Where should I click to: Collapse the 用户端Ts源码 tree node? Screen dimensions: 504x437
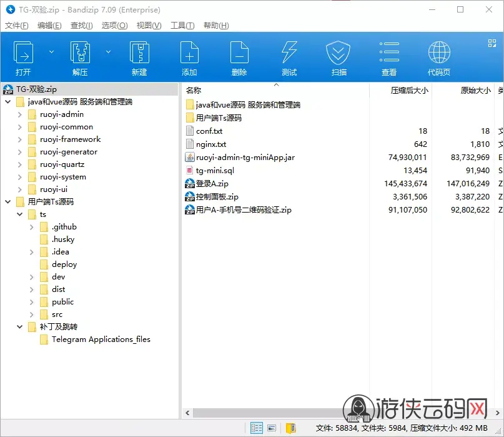(x=8, y=202)
